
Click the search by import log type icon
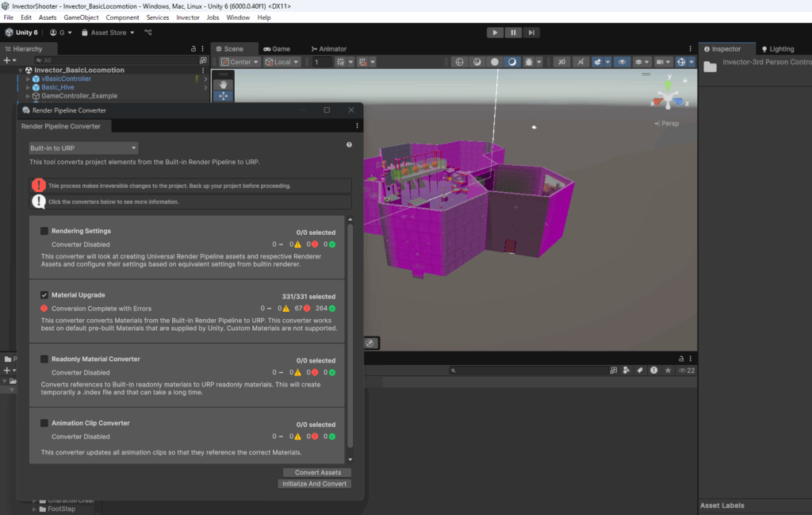(654, 371)
